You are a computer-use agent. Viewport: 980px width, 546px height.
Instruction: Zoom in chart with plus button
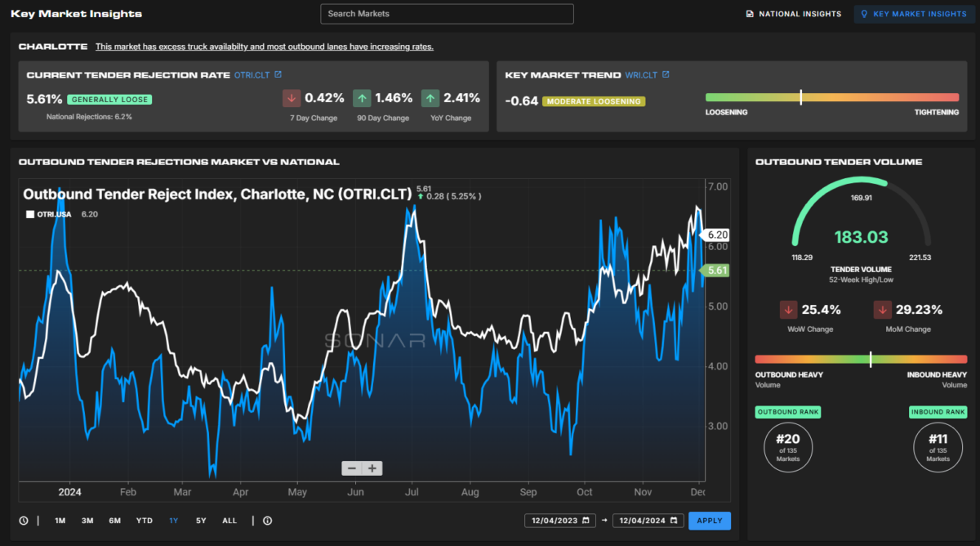pyautogui.click(x=372, y=468)
